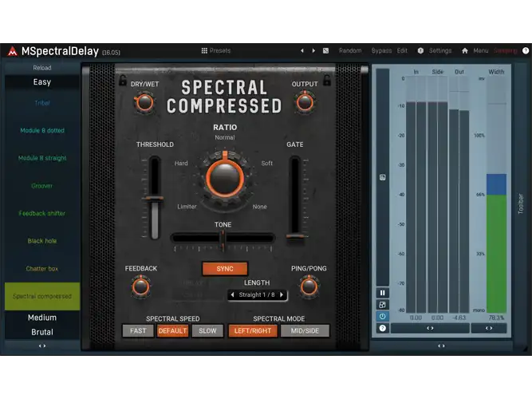Go to next preset arrow

tap(313, 50)
